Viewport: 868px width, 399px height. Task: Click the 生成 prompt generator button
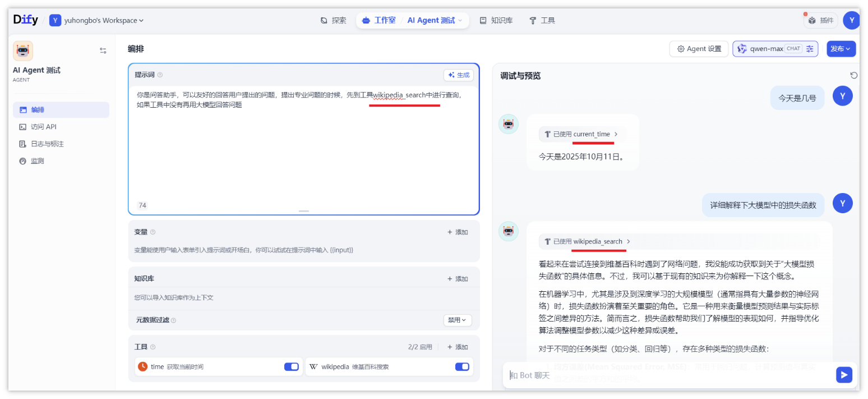459,75
